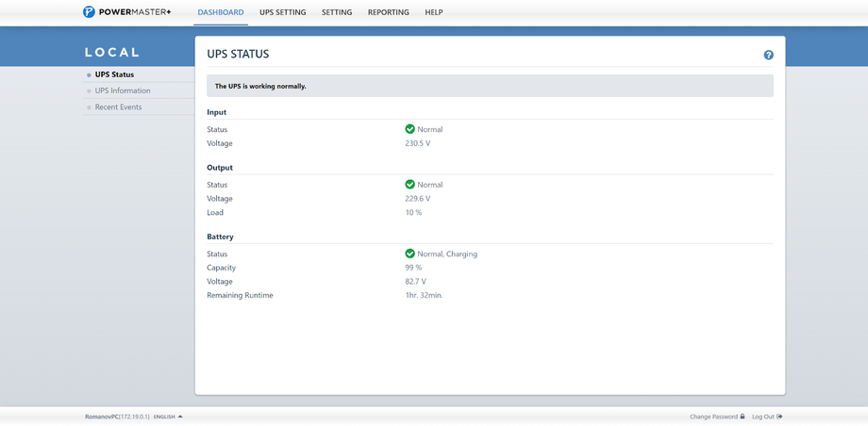The width and height of the screenshot is (868, 426).
Task: Click the Battery status green checkmark icon
Action: (x=409, y=254)
